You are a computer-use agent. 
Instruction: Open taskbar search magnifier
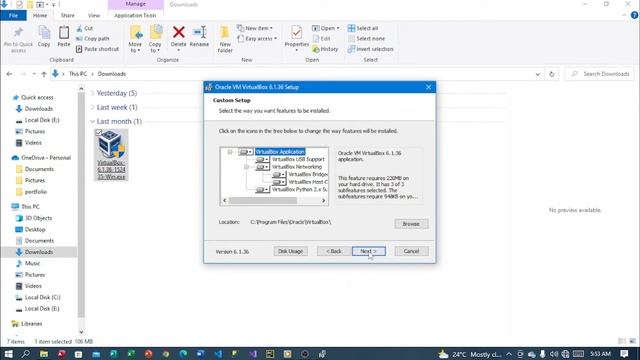(26, 354)
